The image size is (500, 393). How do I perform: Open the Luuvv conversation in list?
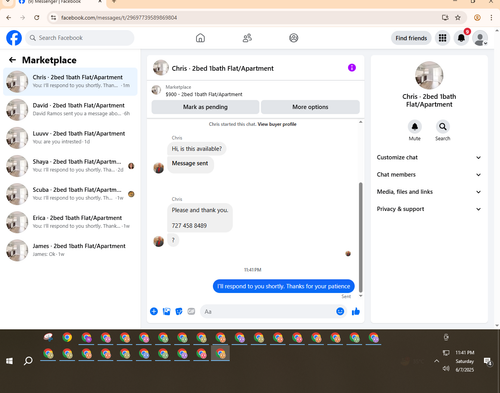tap(70, 138)
